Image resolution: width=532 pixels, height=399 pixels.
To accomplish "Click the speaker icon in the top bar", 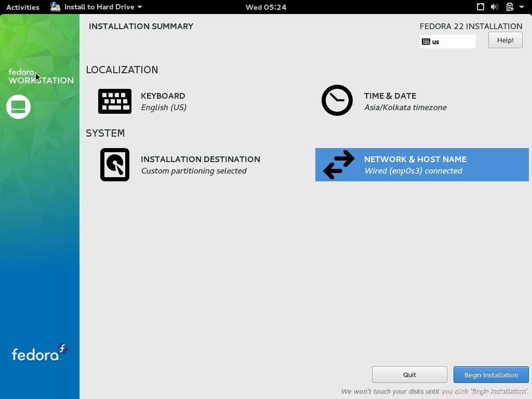I will click(x=495, y=7).
